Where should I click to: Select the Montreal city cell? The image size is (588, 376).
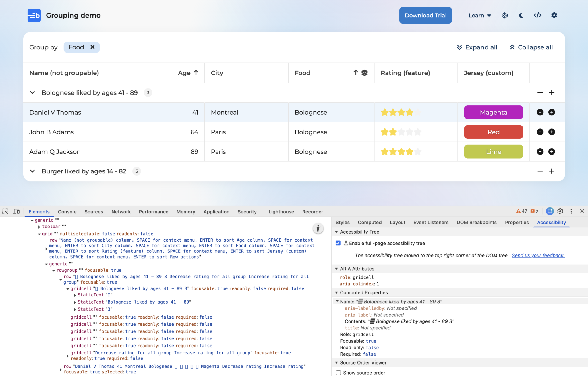[246, 112]
